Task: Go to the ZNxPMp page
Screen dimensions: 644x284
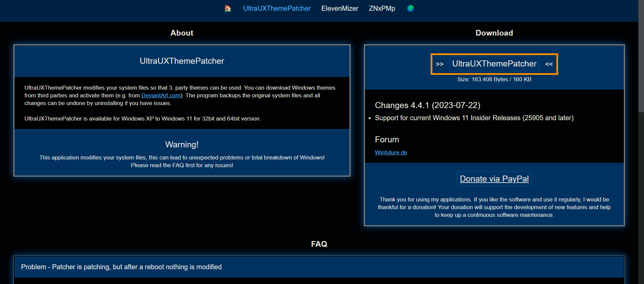Action: pos(382,8)
